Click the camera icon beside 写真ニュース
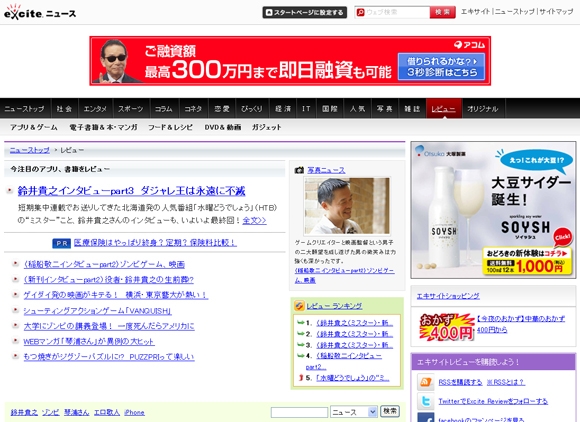The height and width of the screenshot is (422, 580). pyautogui.click(x=299, y=170)
